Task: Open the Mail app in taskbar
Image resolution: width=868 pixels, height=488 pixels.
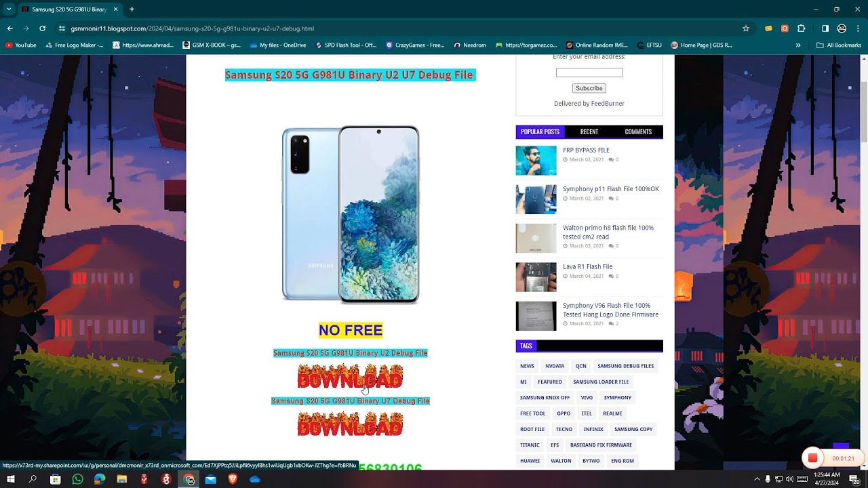Action: pyautogui.click(x=211, y=479)
